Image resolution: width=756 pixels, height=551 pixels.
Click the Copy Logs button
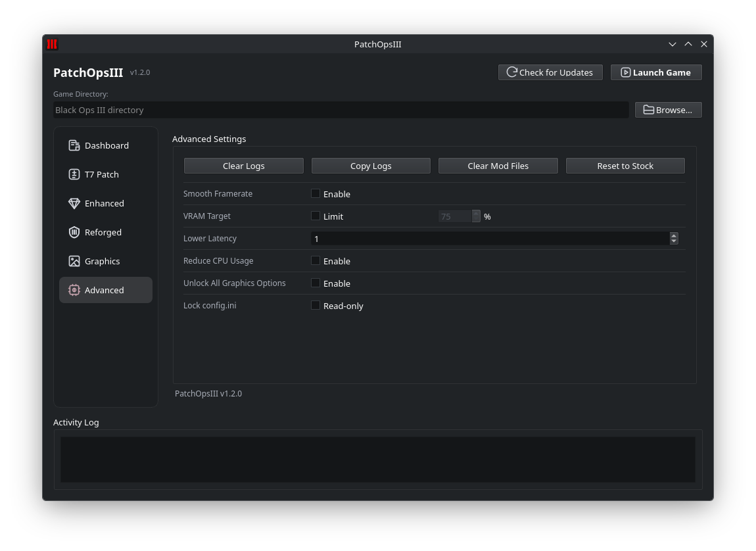(x=371, y=166)
